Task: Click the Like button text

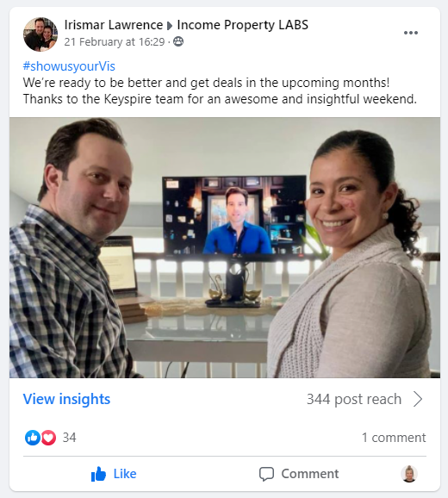Action: [x=125, y=474]
